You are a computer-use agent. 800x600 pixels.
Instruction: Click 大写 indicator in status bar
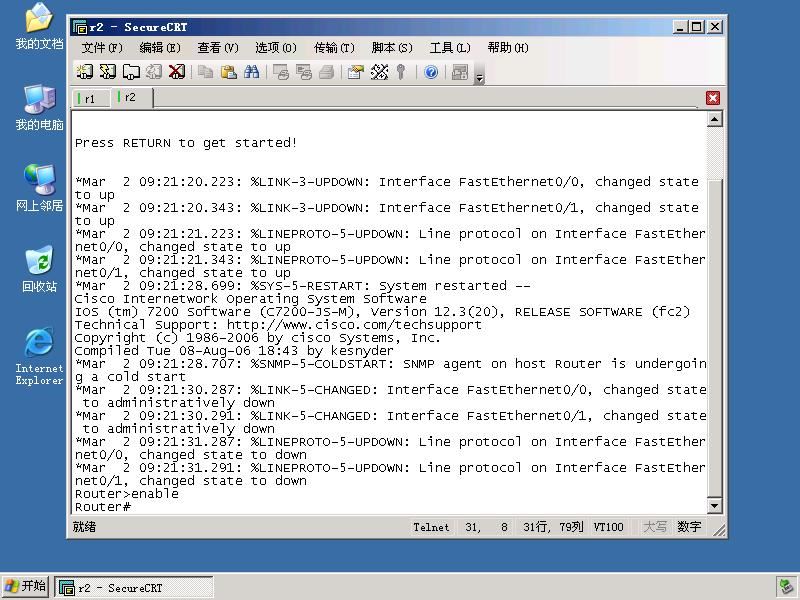(655, 527)
